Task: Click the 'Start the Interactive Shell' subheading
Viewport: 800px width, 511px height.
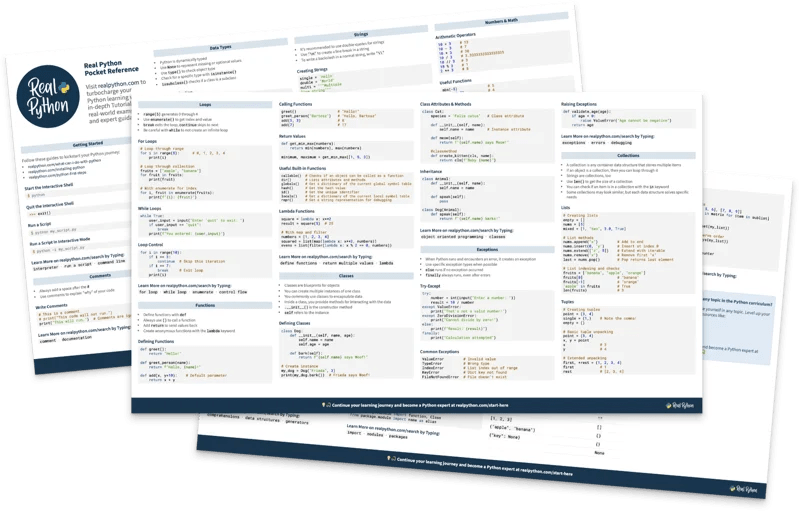Action: pos(49,186)
